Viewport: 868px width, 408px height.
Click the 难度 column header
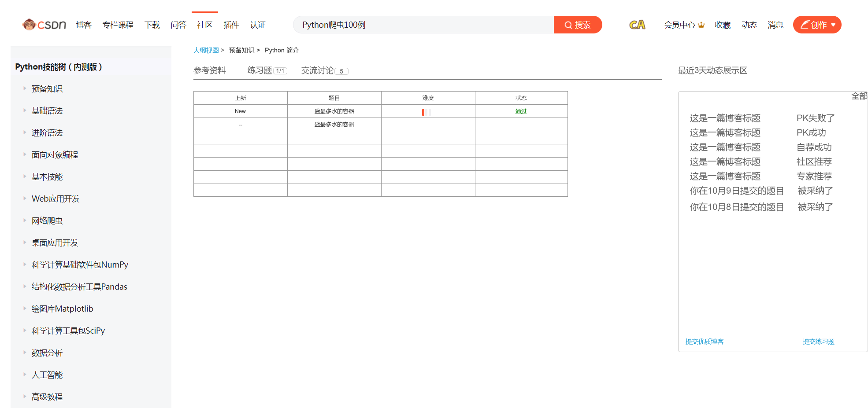point(428,98)
